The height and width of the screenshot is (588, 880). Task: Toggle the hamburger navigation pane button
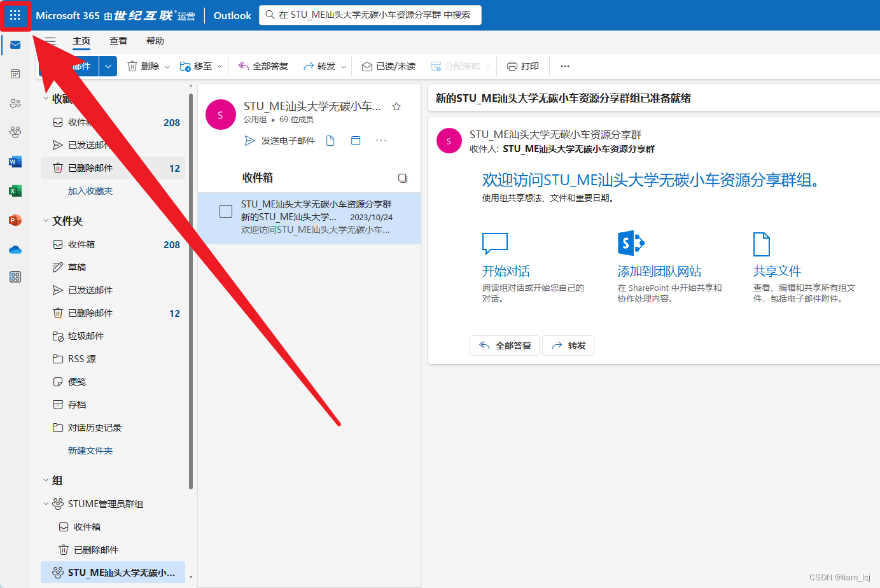(50, 41)
